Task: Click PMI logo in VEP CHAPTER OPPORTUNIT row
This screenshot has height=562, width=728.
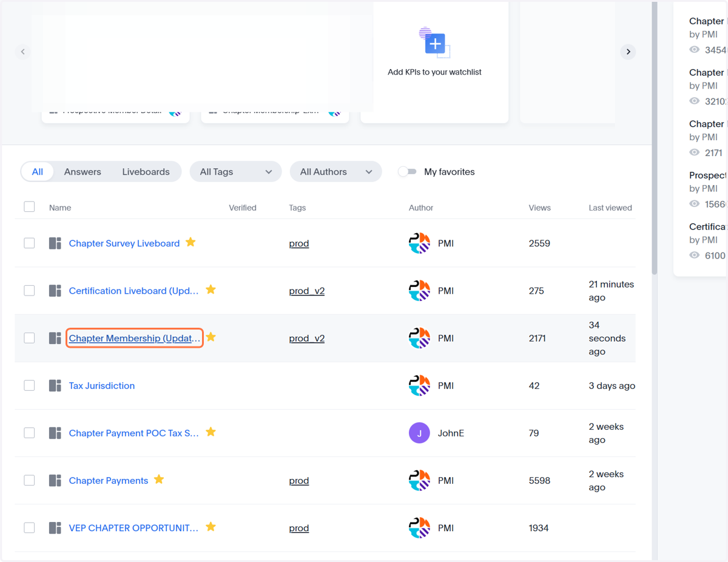Action: pyautogui.click(x=419, y=527)
